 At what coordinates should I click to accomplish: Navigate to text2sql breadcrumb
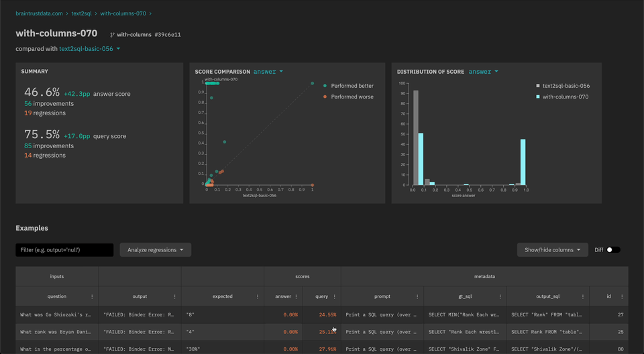click(81, 13)
